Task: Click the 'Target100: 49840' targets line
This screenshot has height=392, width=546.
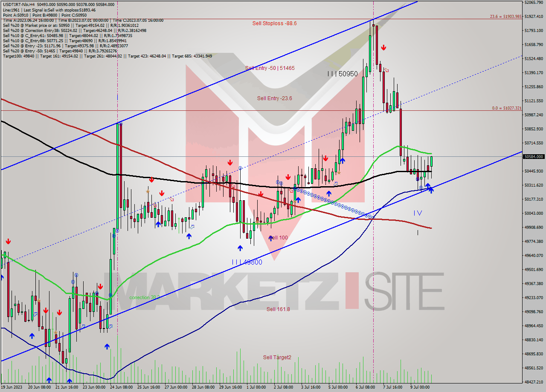Action: coord(107,56)
